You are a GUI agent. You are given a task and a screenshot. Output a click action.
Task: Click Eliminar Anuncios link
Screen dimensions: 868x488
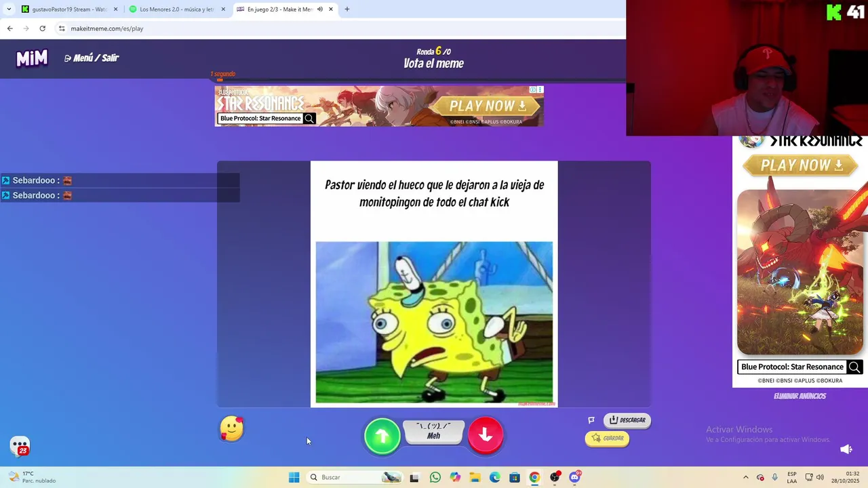click(x=800, y=396)
